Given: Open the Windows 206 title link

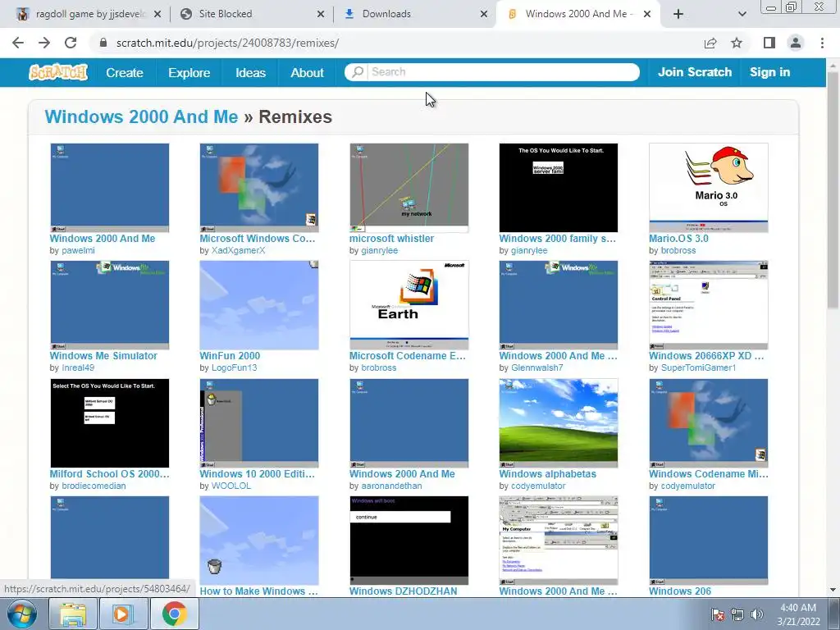Looking at the screenshot, I should (680, 591).
